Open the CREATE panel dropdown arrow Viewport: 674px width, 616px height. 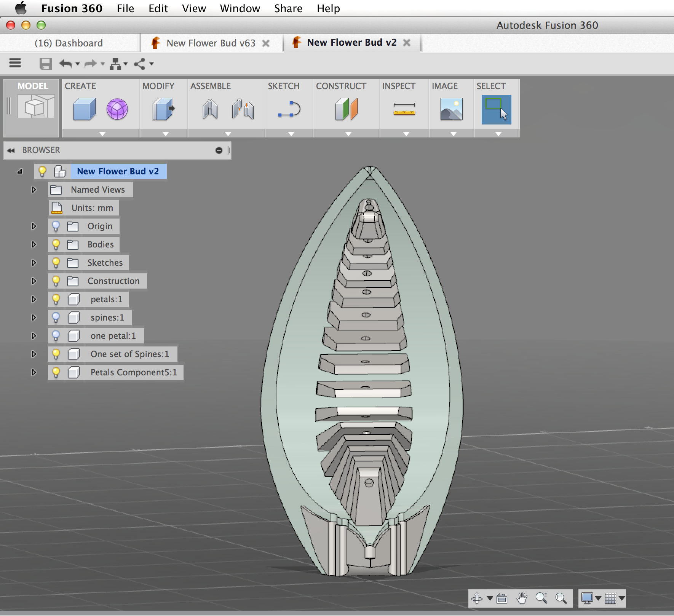[x=102, y=134]
